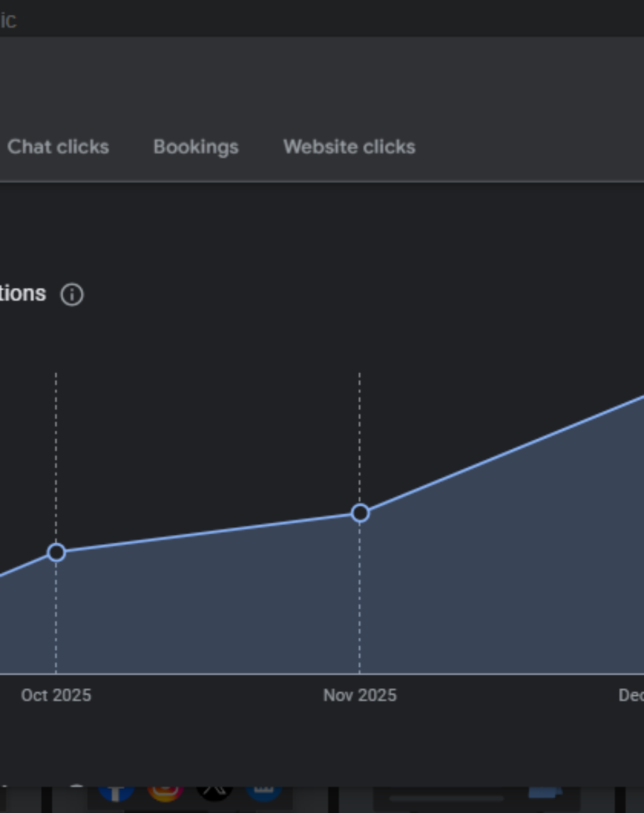
Task: Click the partially visible Dec axis label
Action: point(631,695)
